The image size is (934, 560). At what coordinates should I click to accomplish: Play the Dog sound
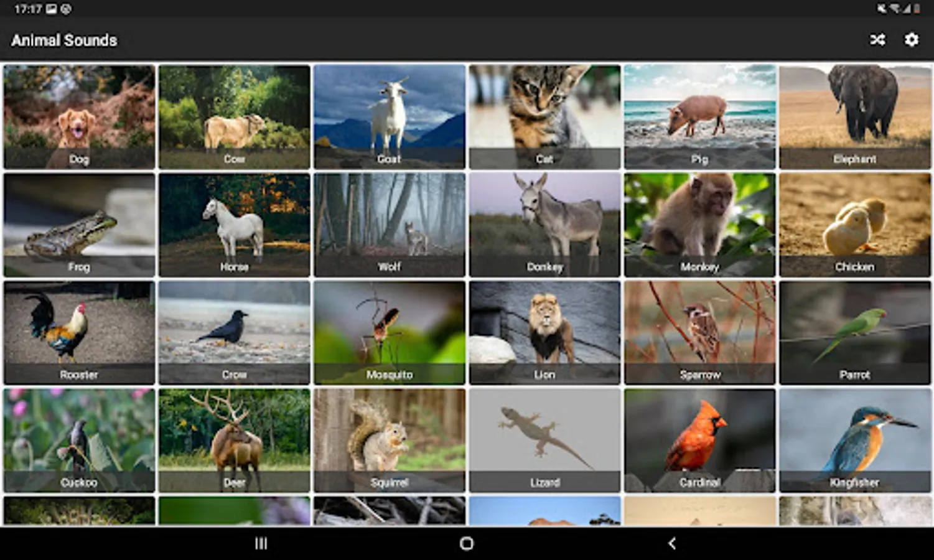[x=79, y=116]
